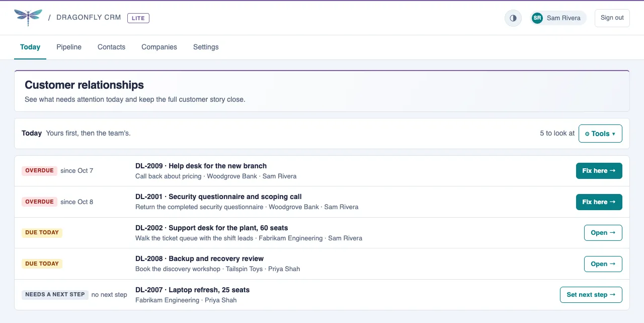
Task: Select the Today tab
Action: (30, 47)
